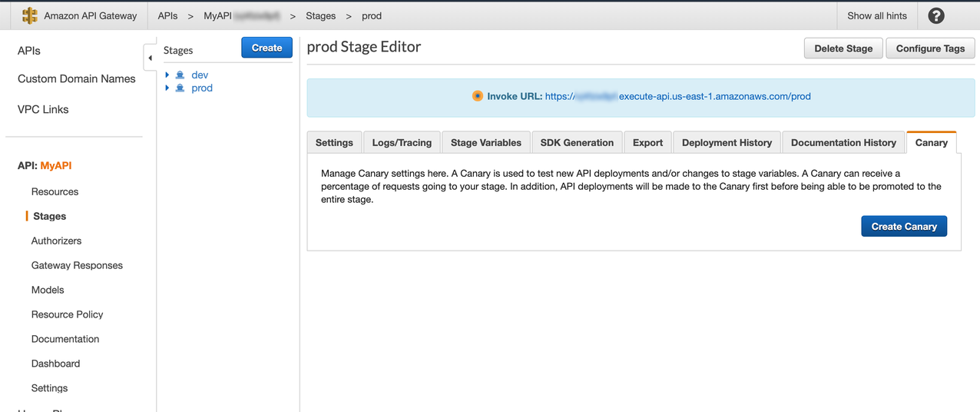Image resolution: width=980 pixels, height=412 pixels.
Task: Click the MyAPI name in the sidebar heading
Action: coord(56,166)
